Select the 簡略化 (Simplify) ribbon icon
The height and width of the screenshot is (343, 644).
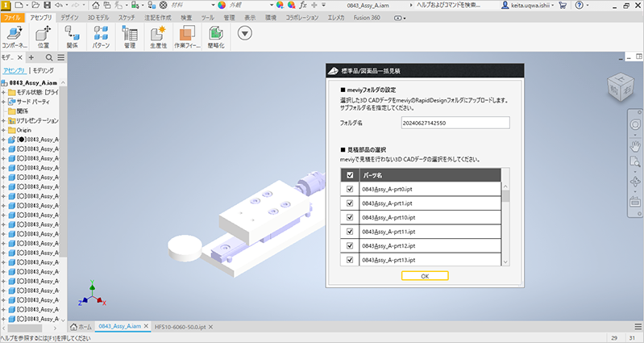pos(215,34)
